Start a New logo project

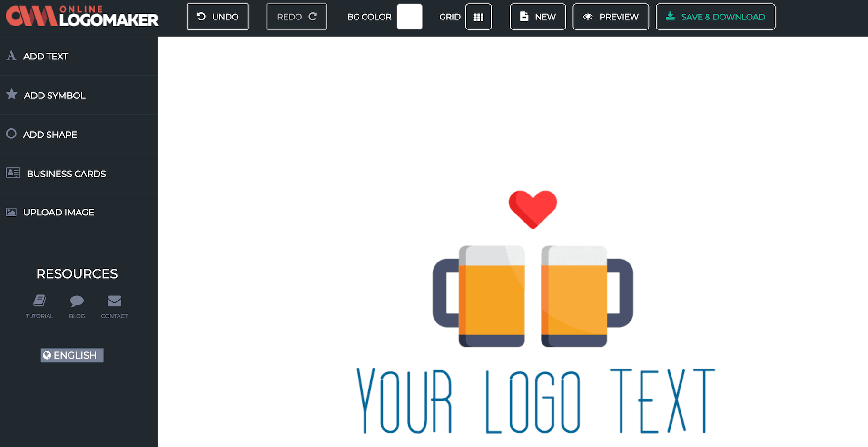click(x=538, y=17)
